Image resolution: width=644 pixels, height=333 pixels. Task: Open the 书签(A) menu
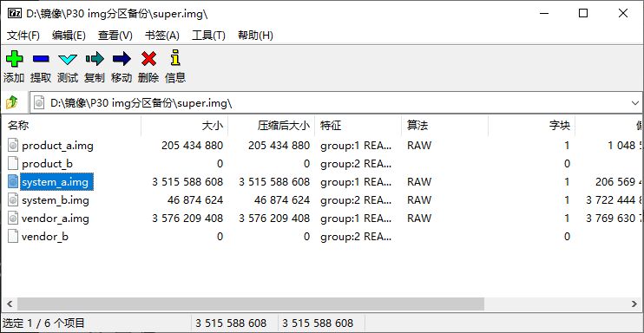[x=161, y=36]
